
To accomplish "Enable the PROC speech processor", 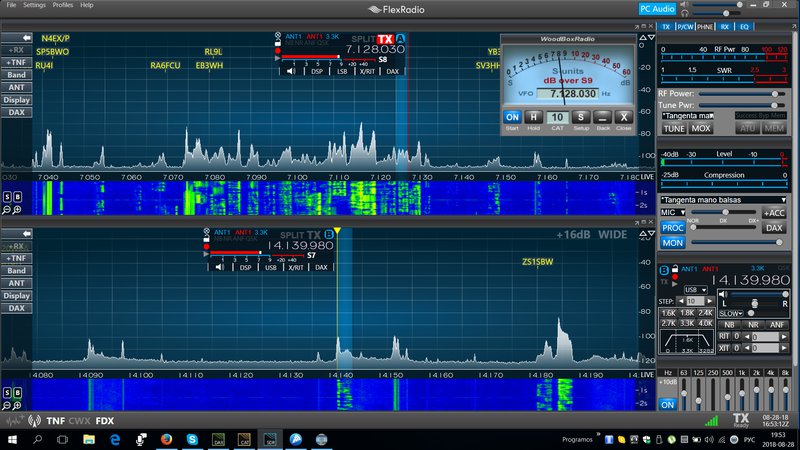I will (x=672, y=228).
